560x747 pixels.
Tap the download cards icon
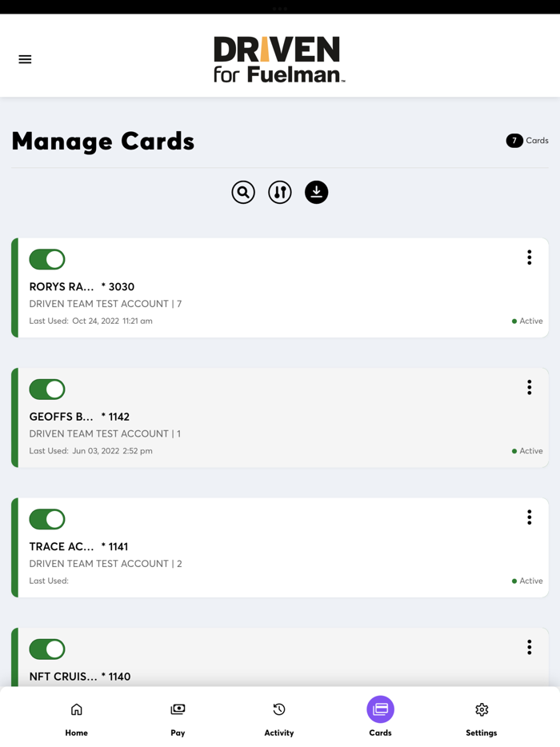(317, 192)
